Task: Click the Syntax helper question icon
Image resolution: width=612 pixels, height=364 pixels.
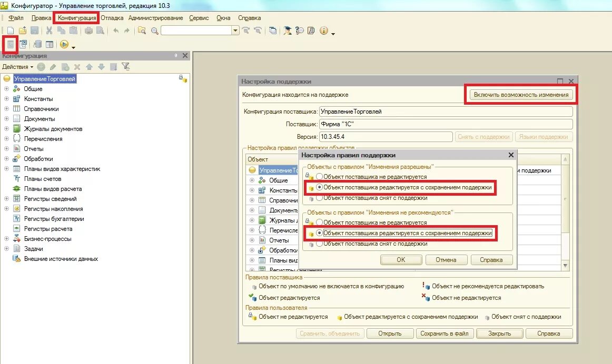Action: (299, 31)
